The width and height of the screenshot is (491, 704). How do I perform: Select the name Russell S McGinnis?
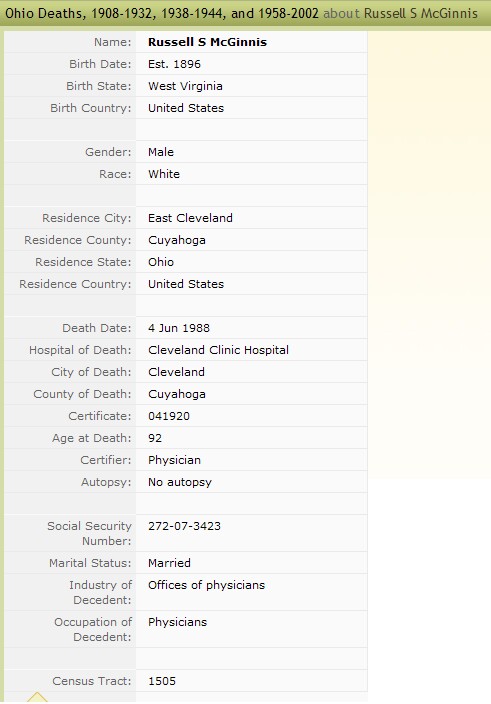[x=207, y=42]
